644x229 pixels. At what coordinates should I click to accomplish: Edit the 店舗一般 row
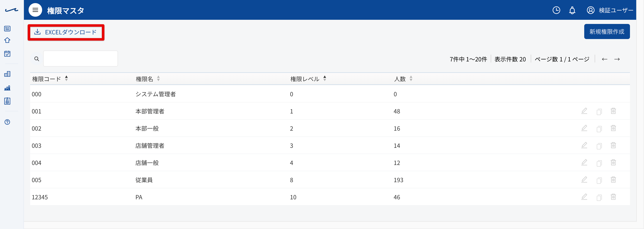[584, 163]
